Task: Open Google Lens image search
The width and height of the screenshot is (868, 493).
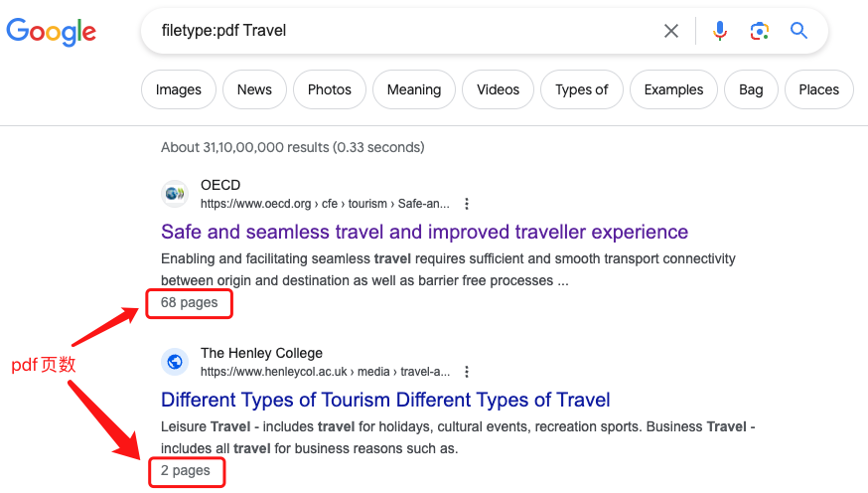Action: (760, 31)
